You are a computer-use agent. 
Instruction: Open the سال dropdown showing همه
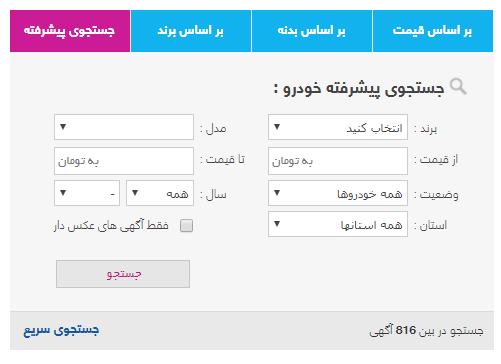pyautogui.click(x=160, y=193)
